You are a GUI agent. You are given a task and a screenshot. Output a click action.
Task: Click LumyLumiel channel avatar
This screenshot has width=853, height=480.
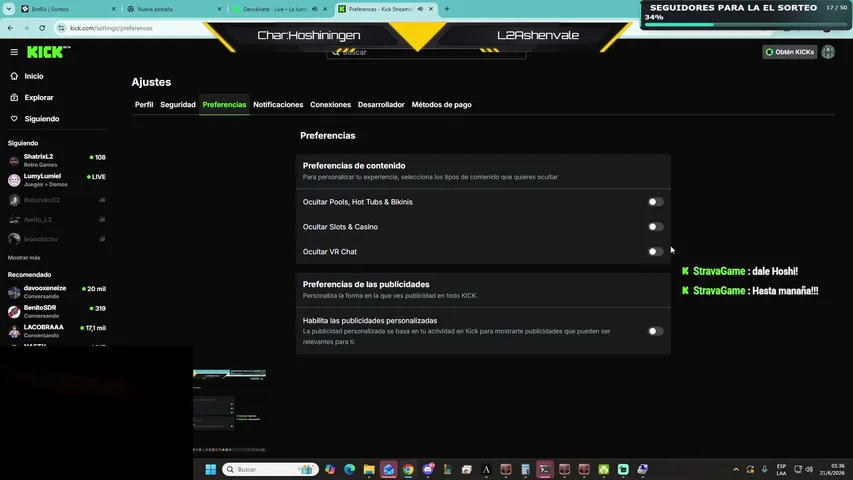(14, 180)
